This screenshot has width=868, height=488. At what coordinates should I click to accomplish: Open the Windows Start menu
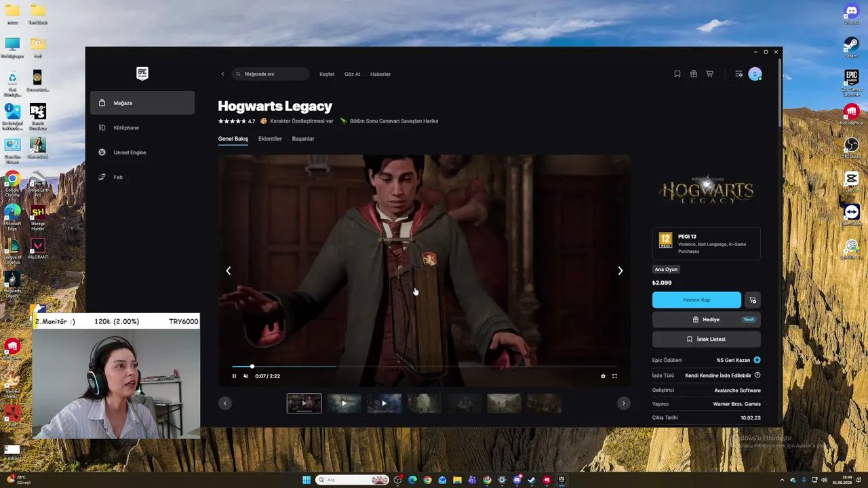(x=307, y=480)
